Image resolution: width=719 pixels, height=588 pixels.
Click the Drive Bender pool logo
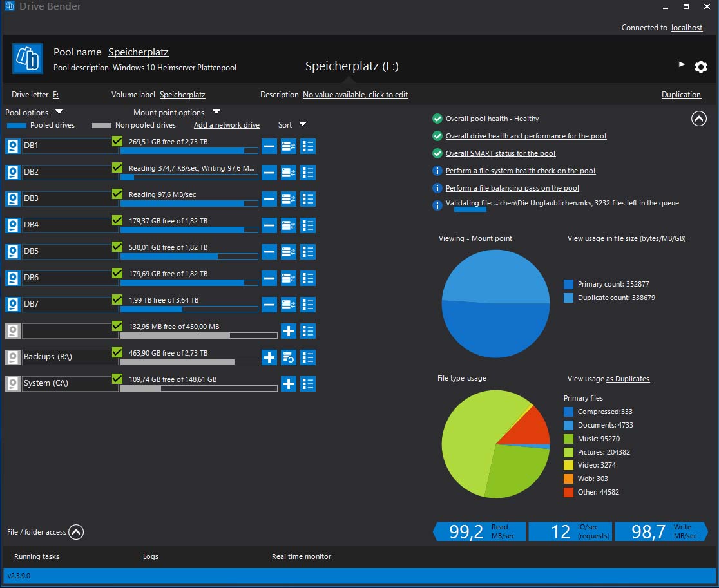pyautogui.click(x=28, y=58)
